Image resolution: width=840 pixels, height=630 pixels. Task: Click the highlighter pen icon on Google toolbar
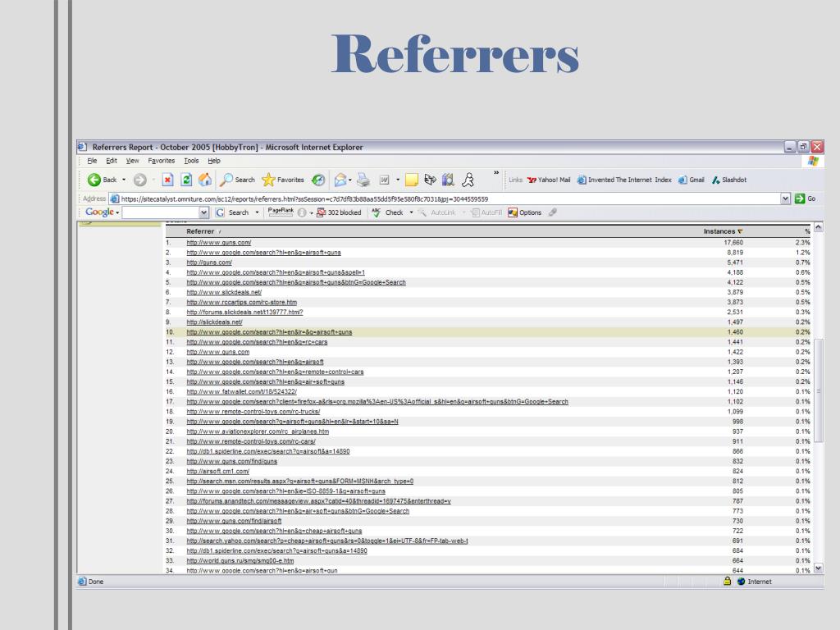(552, 212)
